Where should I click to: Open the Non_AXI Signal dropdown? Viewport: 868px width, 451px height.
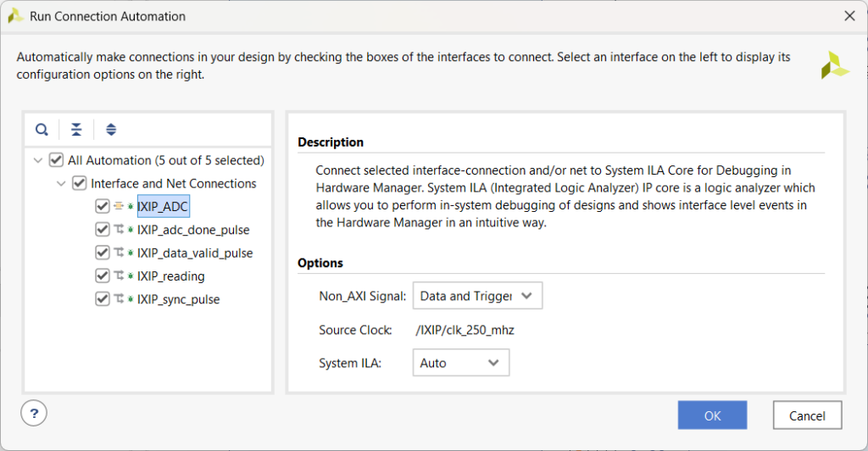[477, 296]
